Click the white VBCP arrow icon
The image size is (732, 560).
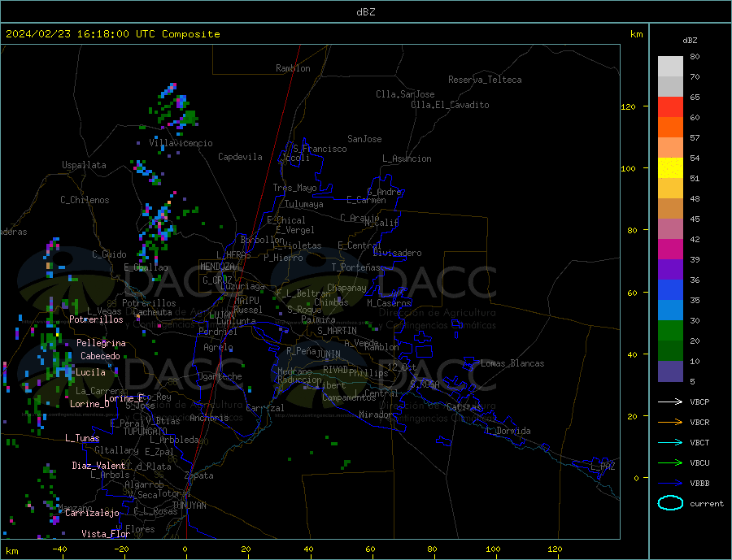coord(670,402)
